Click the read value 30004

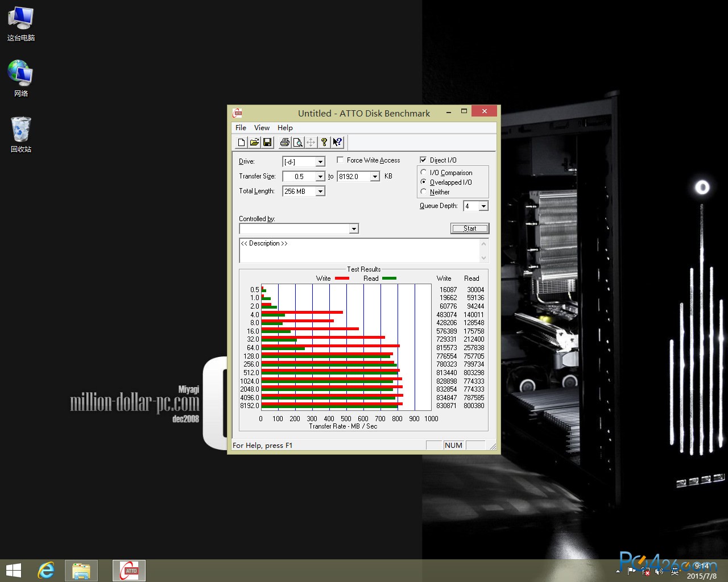click(475, 290)
